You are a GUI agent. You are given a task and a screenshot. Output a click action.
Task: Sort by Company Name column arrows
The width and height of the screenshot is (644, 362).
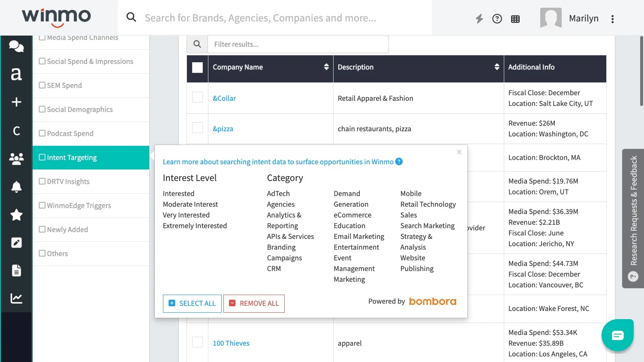pos(326,67)
